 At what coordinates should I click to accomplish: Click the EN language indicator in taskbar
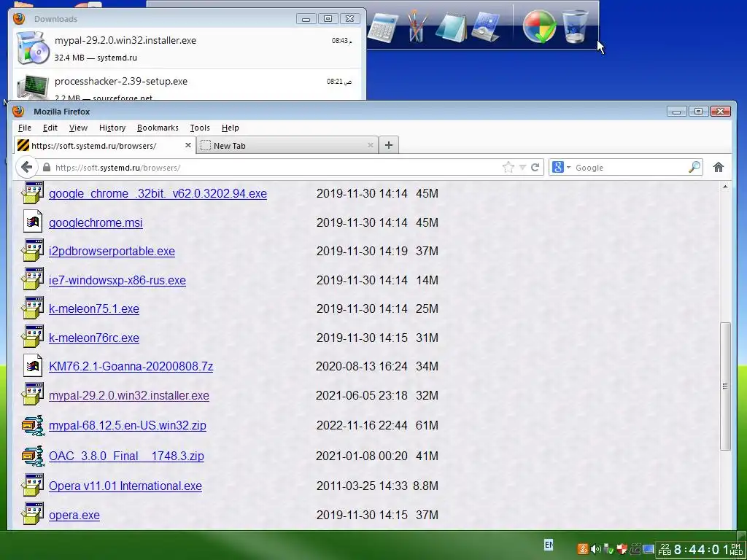point(549,544)
